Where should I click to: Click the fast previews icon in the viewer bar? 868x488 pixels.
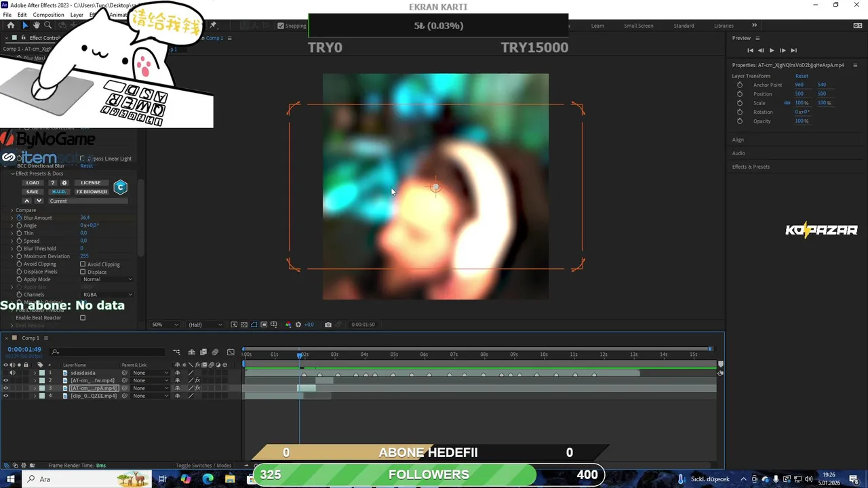(234, 325)
